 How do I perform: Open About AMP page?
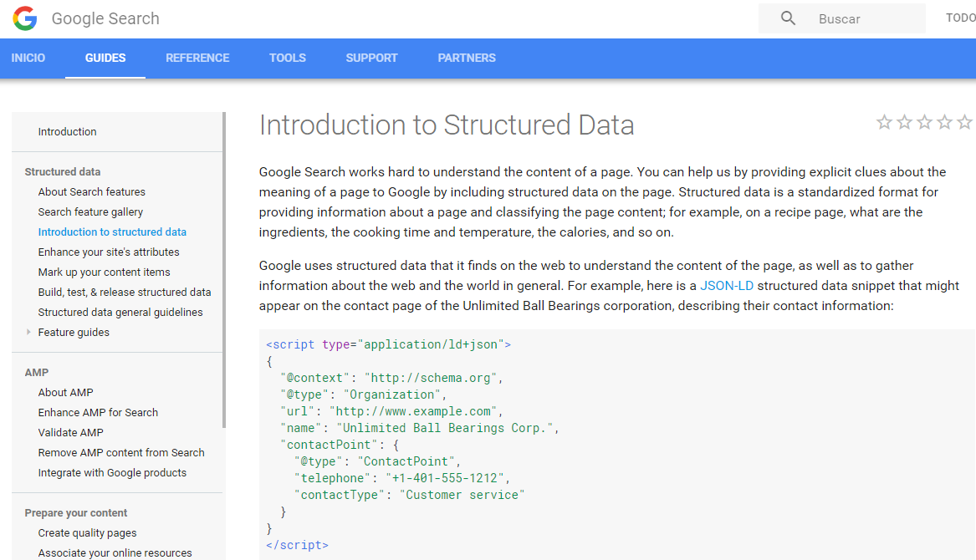coord(65,393)
